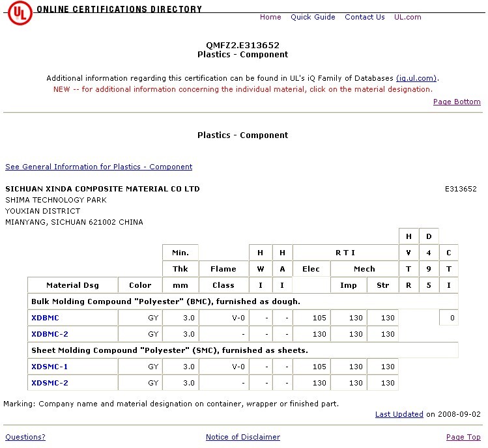Select SHIMA TECHNOLOGY PARK address line

[56, 200]
